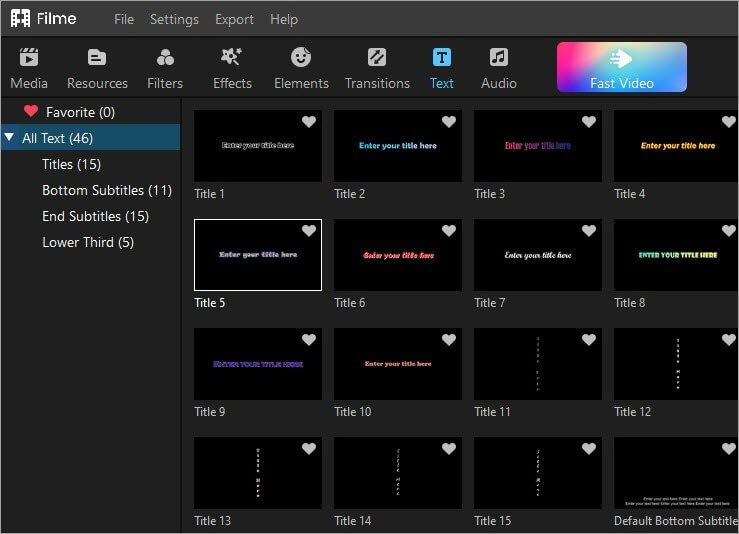Collapse the All Text tree arrow
739x534 pixels.
[x=10, y=138]
